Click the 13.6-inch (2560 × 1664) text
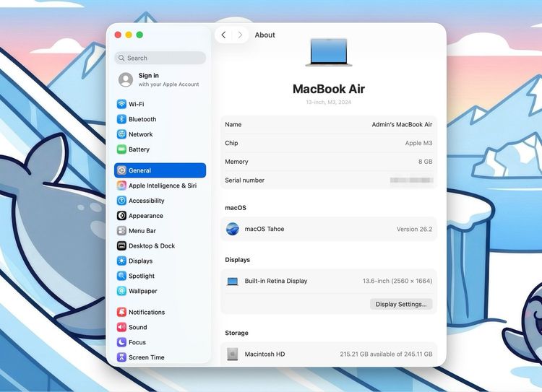This screenshot has height=392, width=542. pos(397,281)
